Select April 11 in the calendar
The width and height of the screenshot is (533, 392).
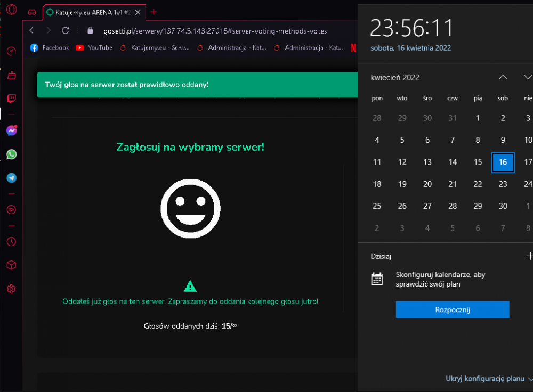tap(377, 162)
